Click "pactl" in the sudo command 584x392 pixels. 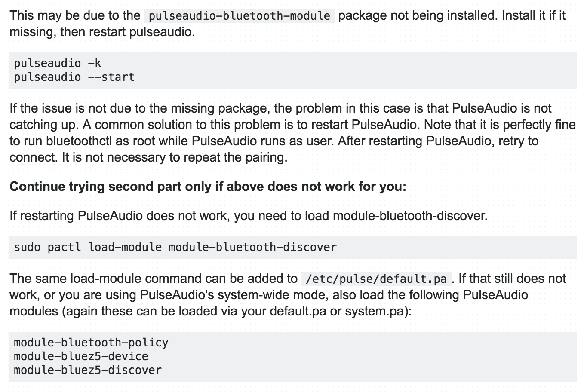(64, 248)
